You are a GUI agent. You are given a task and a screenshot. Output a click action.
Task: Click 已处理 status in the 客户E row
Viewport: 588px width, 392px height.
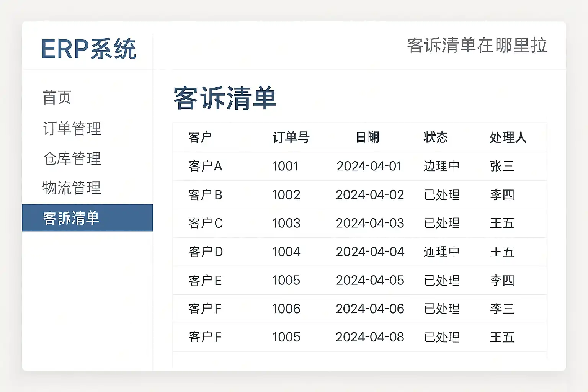tap(442, 281)
